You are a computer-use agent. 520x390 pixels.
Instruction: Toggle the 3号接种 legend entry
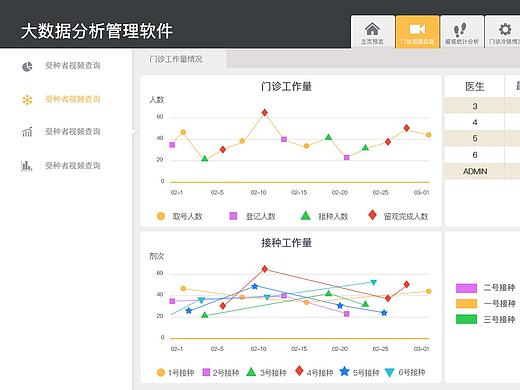coord(266,372)
